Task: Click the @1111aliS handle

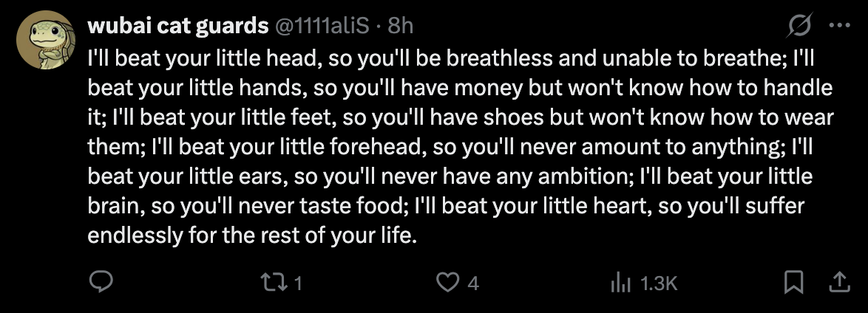Action: click(x=323, y=26)
